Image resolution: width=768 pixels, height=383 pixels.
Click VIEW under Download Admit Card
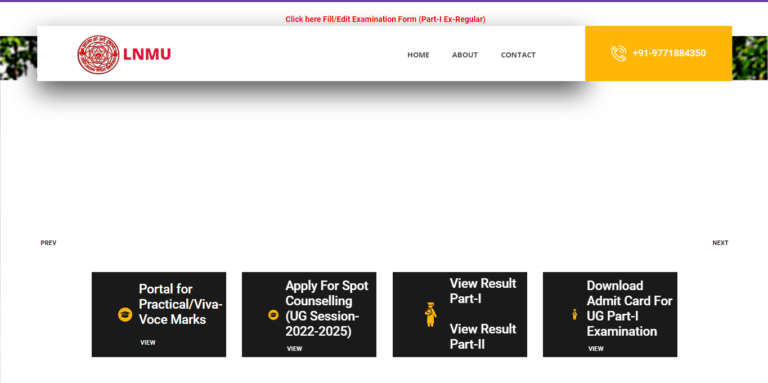click(x=596, y=349)
